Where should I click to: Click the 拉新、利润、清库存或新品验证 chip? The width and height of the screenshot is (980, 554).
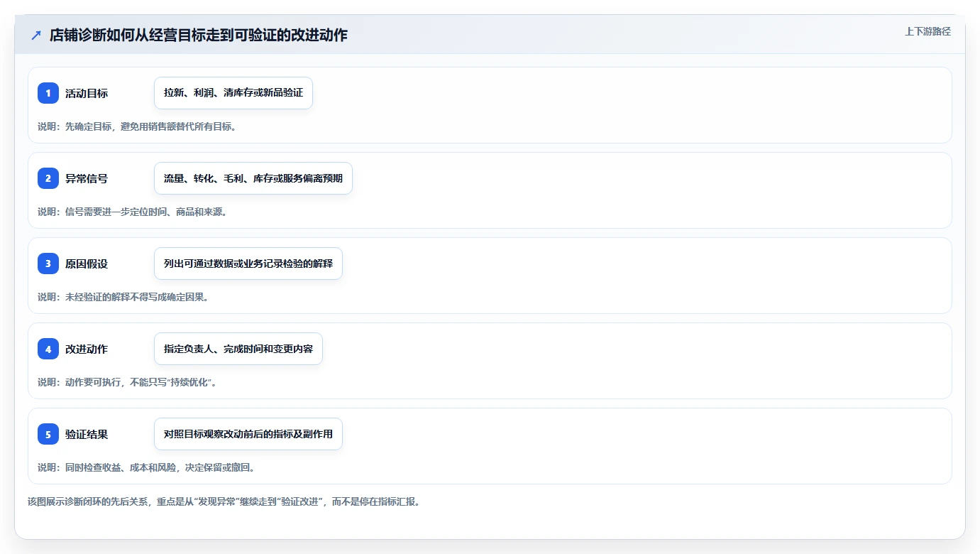pos(233,93)
